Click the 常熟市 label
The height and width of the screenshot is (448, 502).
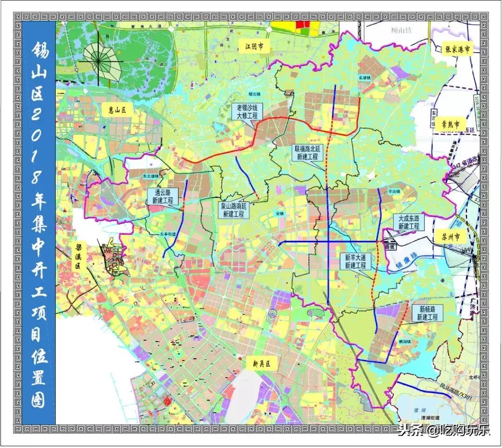450,124
